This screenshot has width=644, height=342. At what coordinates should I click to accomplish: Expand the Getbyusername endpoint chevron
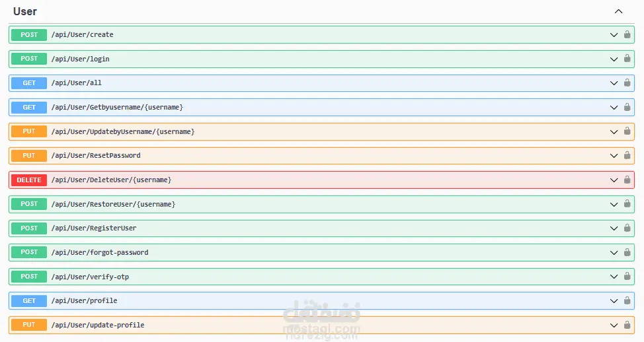[614, 108]
